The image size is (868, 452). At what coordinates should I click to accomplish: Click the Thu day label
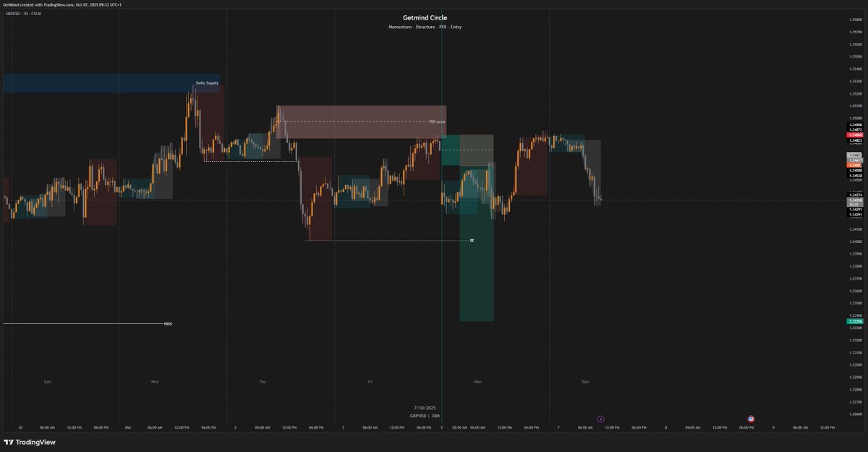pyautogui.click(x=262, y=381)
